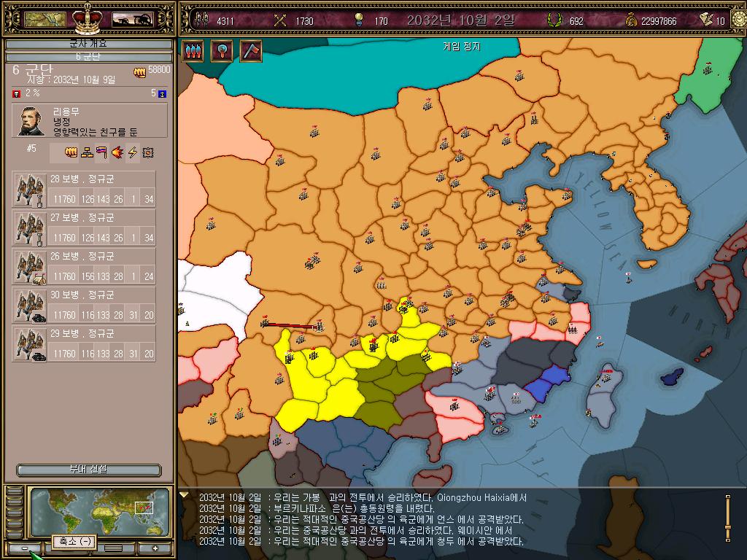Select the 30 보병 brigade row
This screenshot has height=560, width=747.
coord(84,306)
